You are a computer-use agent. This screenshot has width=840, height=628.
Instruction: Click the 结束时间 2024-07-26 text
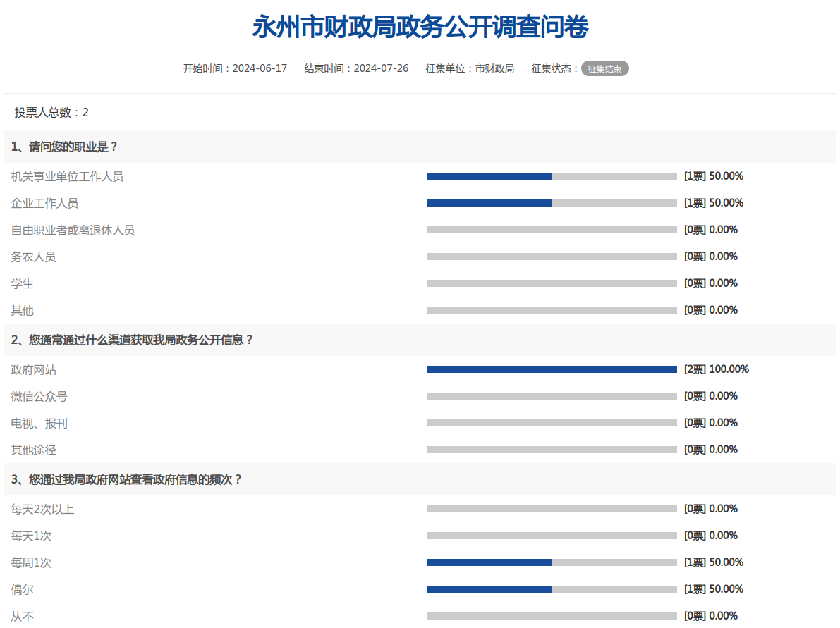point(356,68)
